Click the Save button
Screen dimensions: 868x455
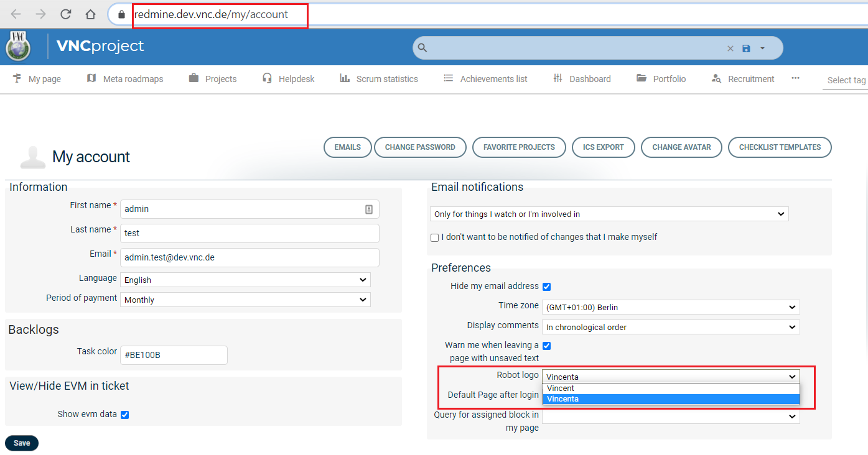22,443
